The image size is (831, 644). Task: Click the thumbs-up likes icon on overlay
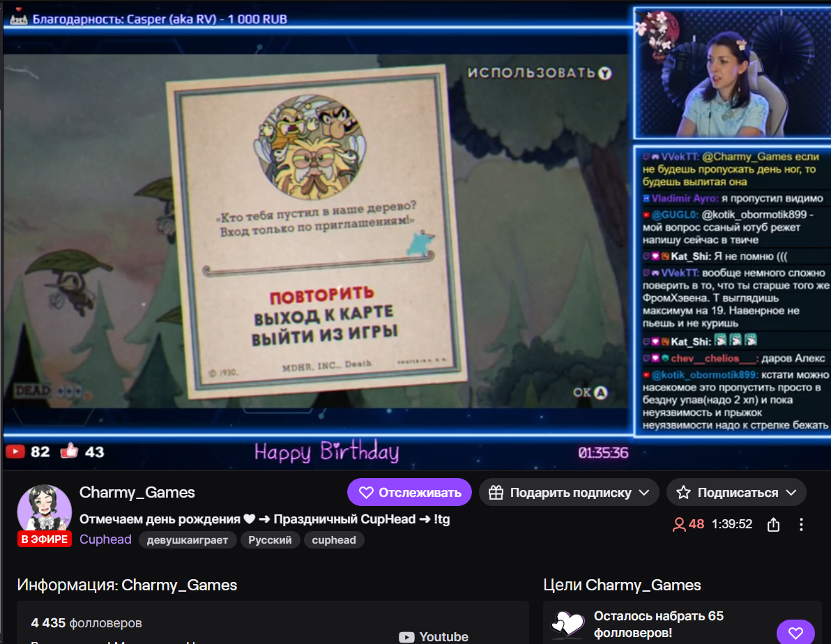69,451
